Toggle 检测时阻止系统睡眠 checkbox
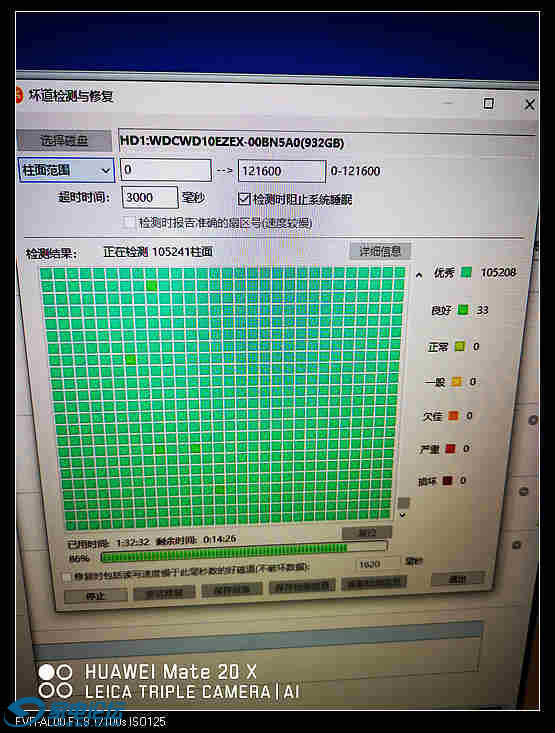555x733 pixels. 244,199
